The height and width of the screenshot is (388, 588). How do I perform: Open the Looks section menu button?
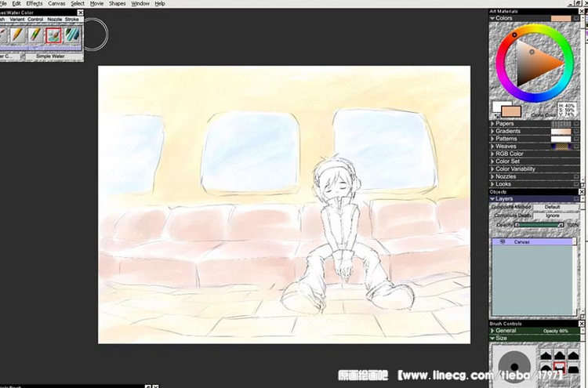click(x=576, y=184)
